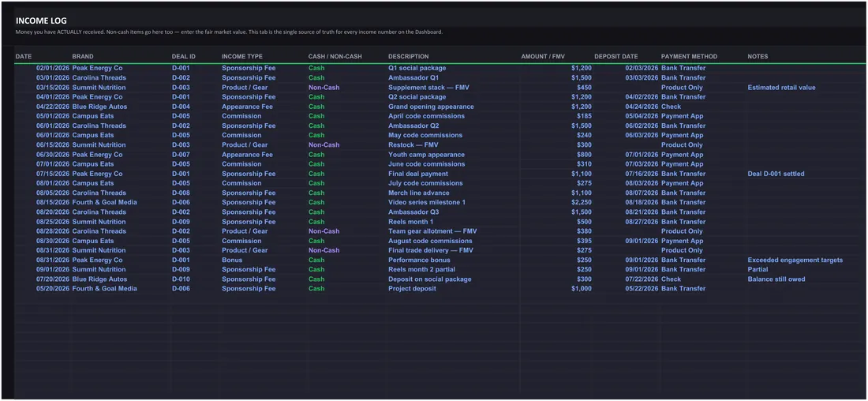The width and height of the screenshot is (868, 401).
Task: Select the 'Q1 social package' description cell
Action: point(417,68)
